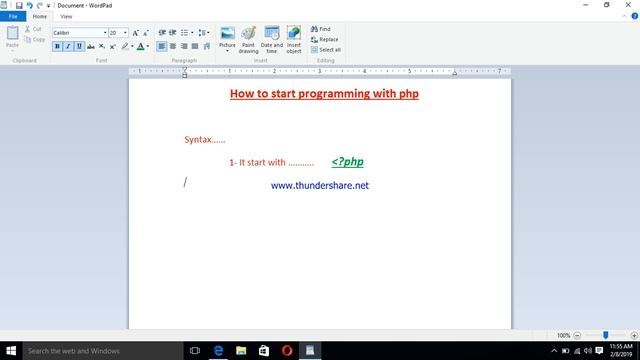Open Customize Quick Access Toolbar arrow
This screenshot has height=360, width=640.
[48, 6]
